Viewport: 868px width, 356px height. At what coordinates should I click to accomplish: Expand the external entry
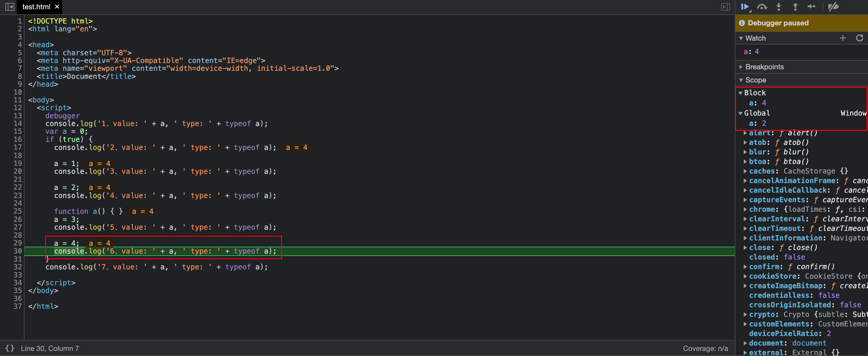coord(745,353)
